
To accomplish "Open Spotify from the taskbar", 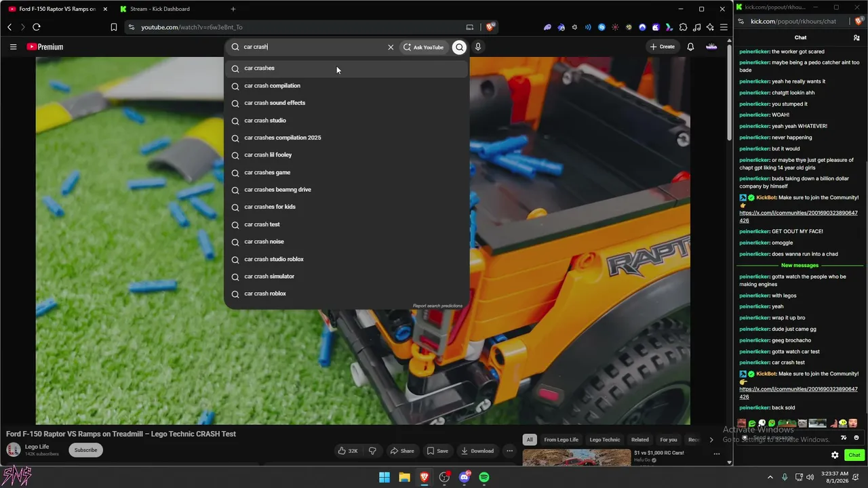I will click(x=484, y=477).
